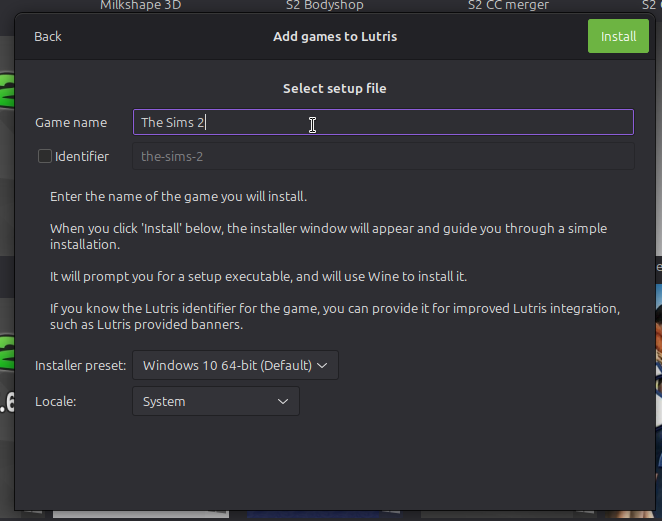662x521 pixels.
Task: Click the down arrow on the System locale box
Action: [x=283, y=401]
